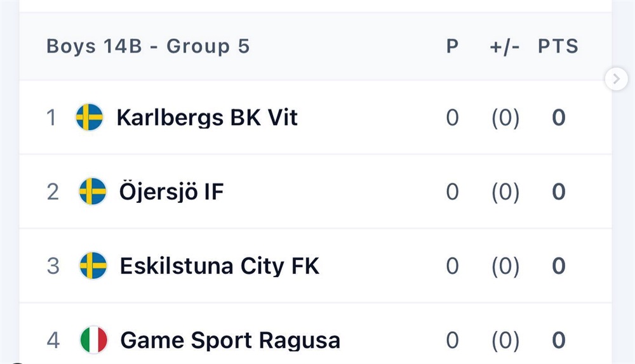Select rank number 4 in the table
Viewport: 635px width, 364px height.
pyautogui.click(x=53, y=340)
